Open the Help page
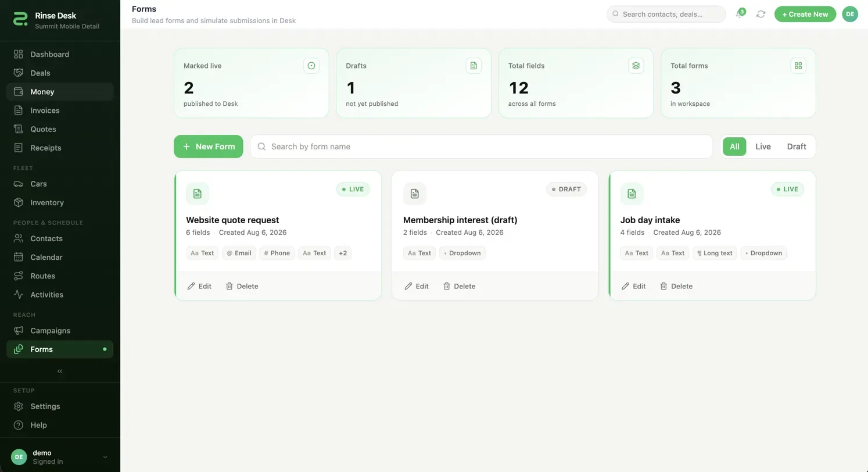 coord(60,425)
